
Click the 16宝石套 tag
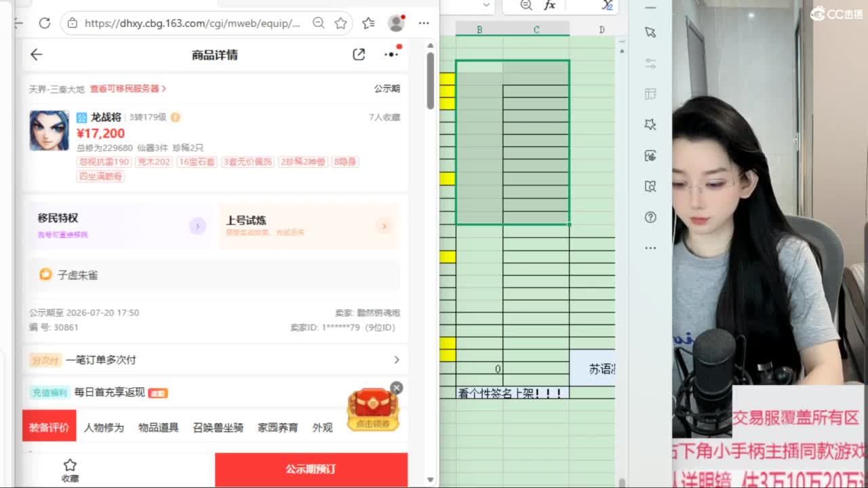[197, 162]
